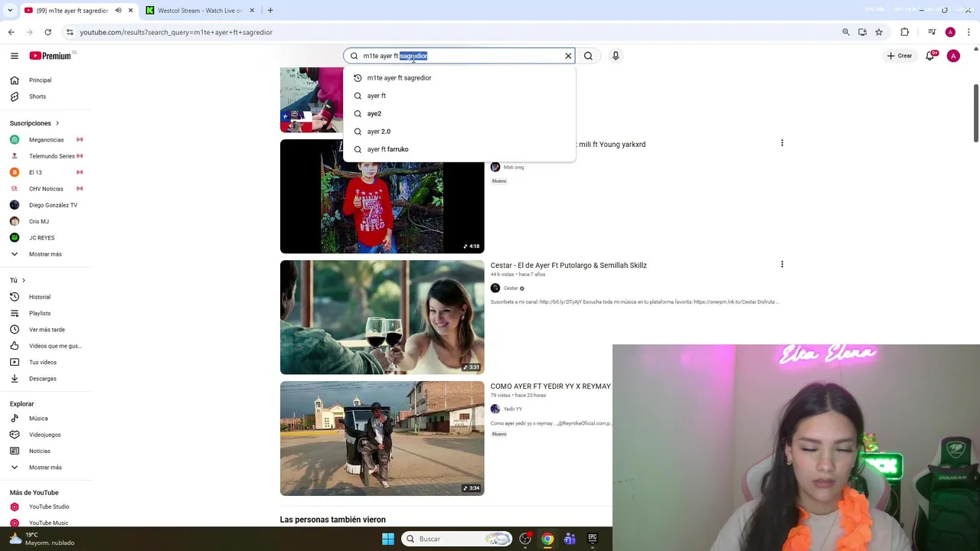Screen dimensions: 980x551
Task: Click the Chrome address bar URL
Action: pos(176,32)
